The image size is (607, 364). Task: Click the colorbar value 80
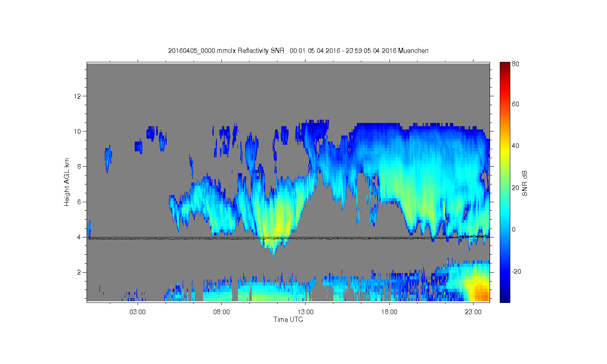[516, 64]
